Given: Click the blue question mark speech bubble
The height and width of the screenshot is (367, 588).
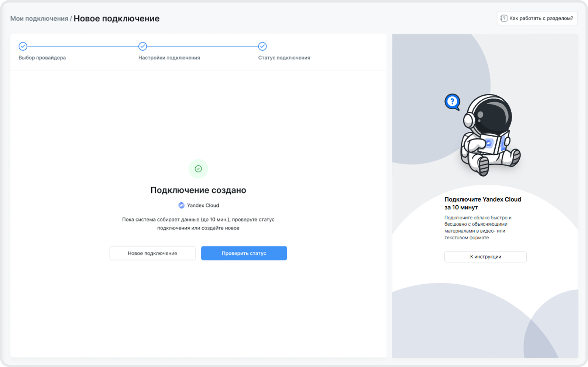Looking at the screenshot, I should 452,101.
